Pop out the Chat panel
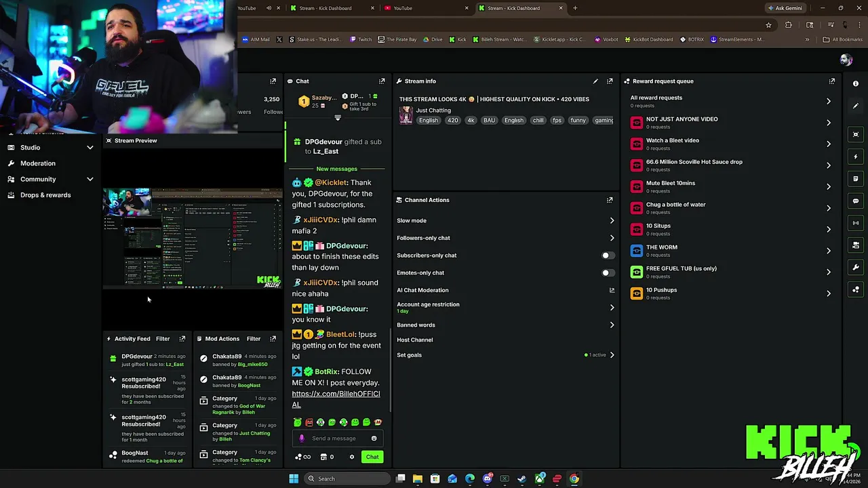This screenshot has height=488, width=868. click(x=382, y=81)
